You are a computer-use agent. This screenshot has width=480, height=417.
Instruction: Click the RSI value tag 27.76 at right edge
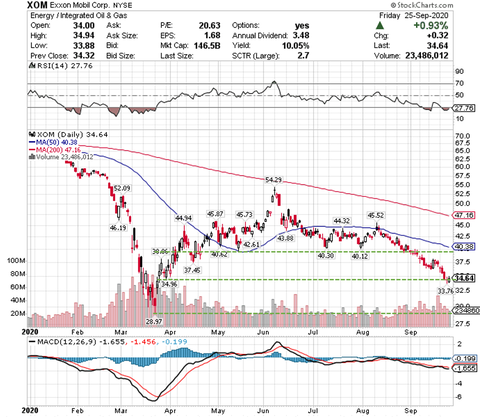tap(464, 108)
